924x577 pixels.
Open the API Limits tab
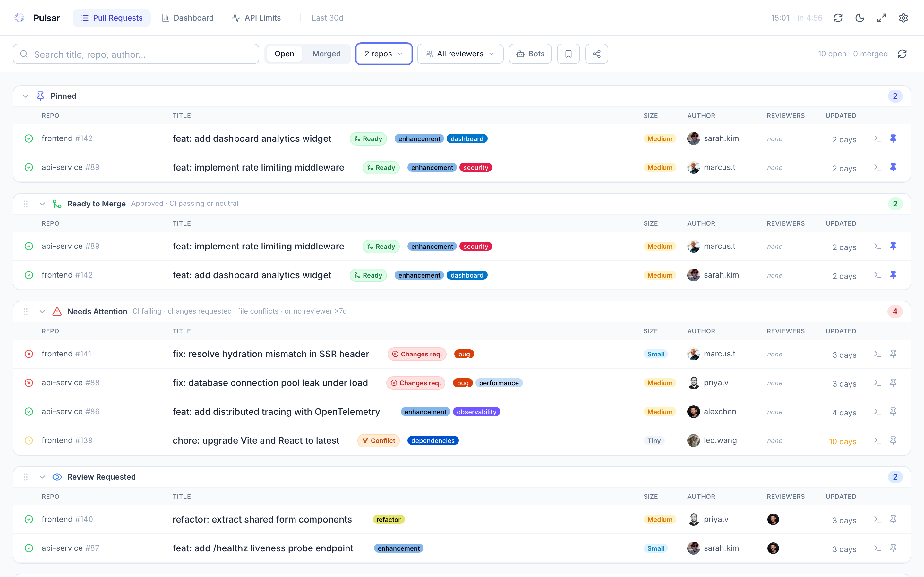click(x=256, y=18)
